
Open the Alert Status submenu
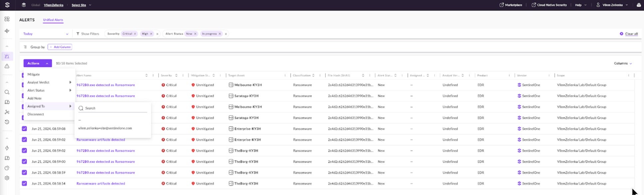tap(36, 91)
